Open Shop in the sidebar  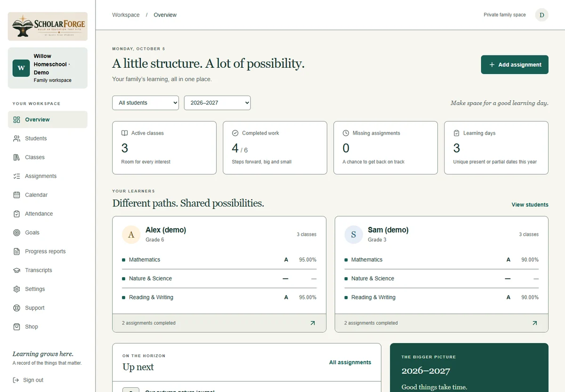pos(48,327)
